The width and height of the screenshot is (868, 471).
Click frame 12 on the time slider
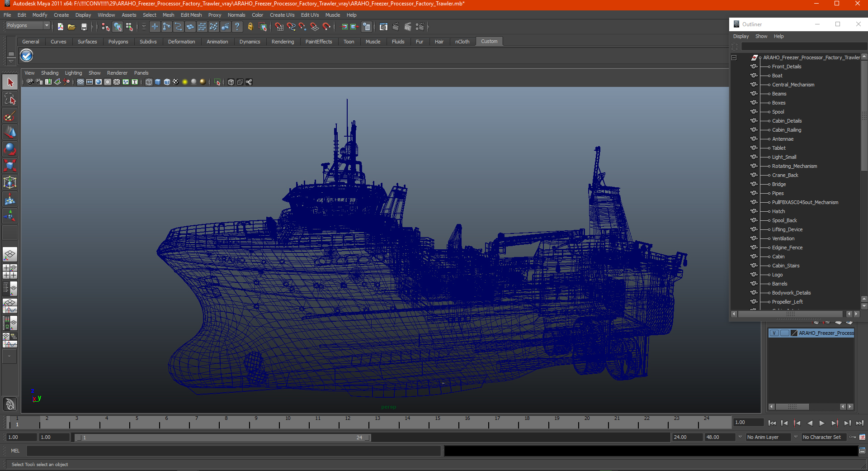click(348, 423)
